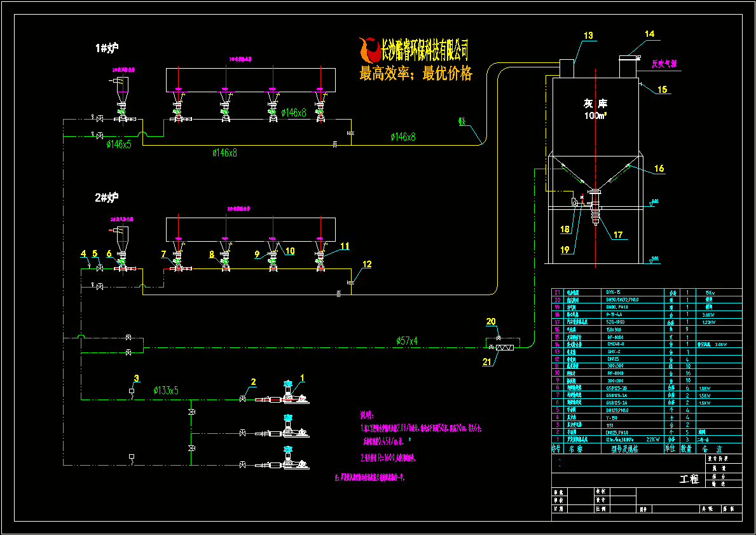Select the electric heater symbol under callout 21
Image resolution: width=756 pixels, height=535 pixels.
click(504, 347)
